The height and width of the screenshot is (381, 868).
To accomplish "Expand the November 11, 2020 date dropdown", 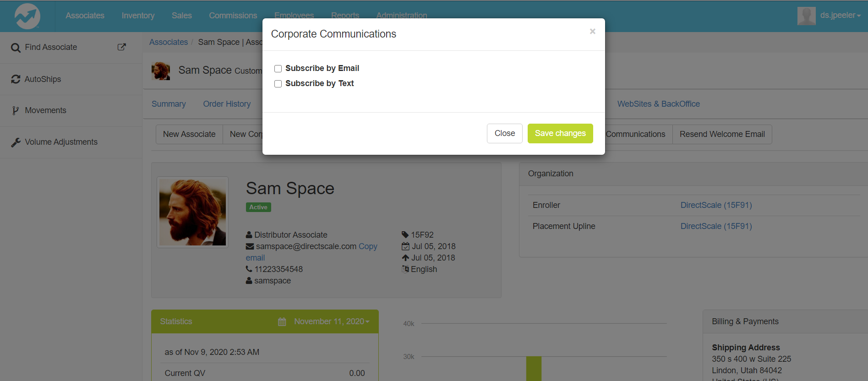I will click(332, 321).
